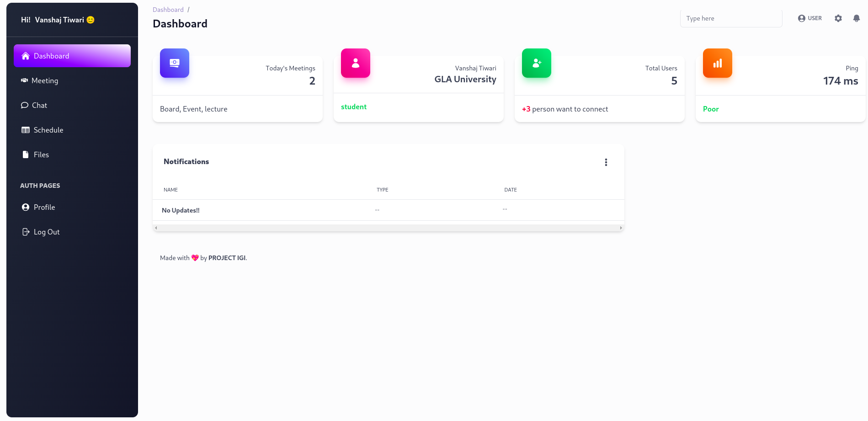Click the purple Today's Meetings card icon

point(175,63)
